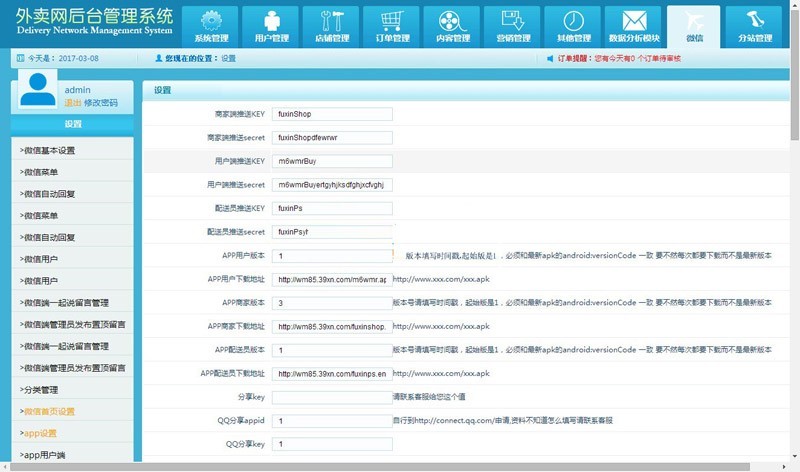Click scroll-left arrow of horizontal scrollbar
800x472 pixels.
point(5,467)
